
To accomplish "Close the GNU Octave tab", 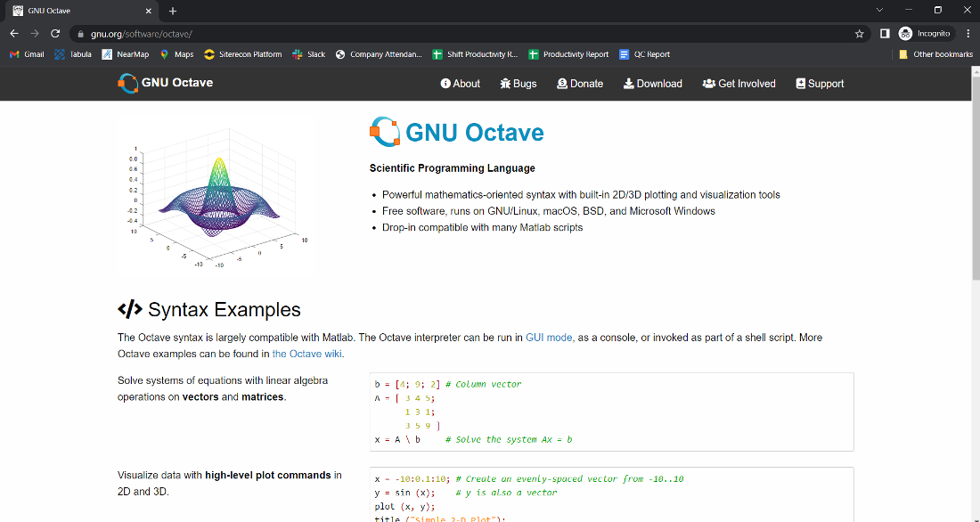I will pyautogui.click(x=148, y=12).
